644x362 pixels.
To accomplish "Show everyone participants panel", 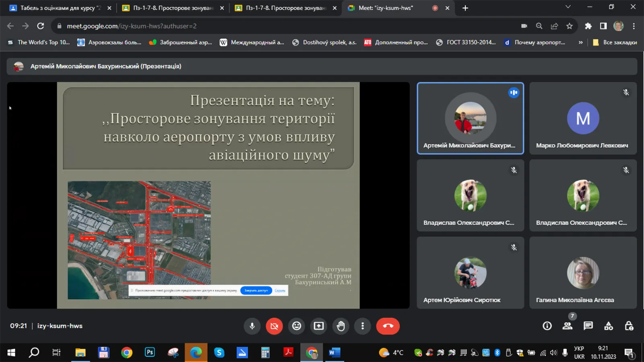I will (568, 326).
